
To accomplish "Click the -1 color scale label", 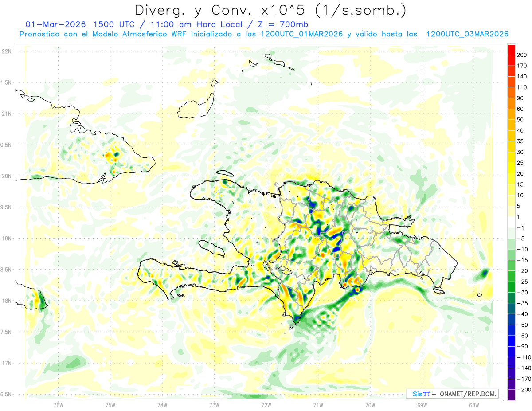I will coord(520,227).
